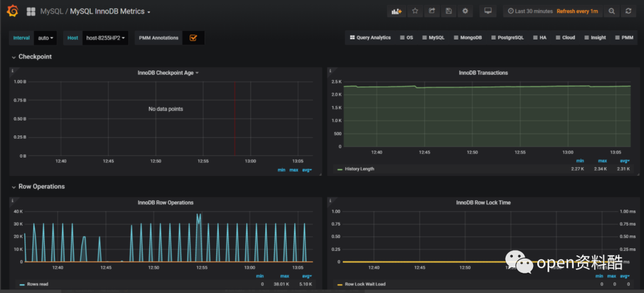Sort Checkpoint Age legend by avg
This screenshot has height=293, width=644.
pos(306,170)
